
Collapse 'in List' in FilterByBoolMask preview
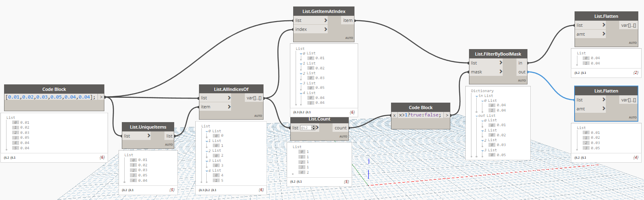coord(477,96)
